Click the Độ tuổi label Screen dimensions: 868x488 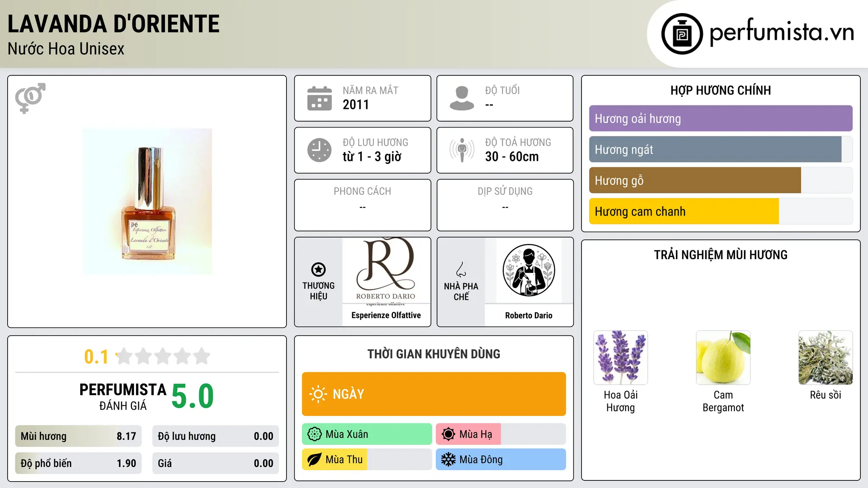click(x=502, y=90)
